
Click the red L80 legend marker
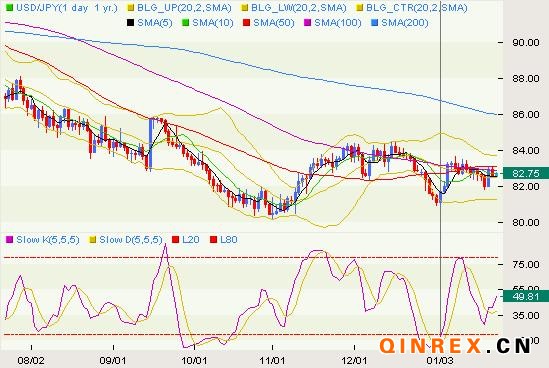point(213,240)
